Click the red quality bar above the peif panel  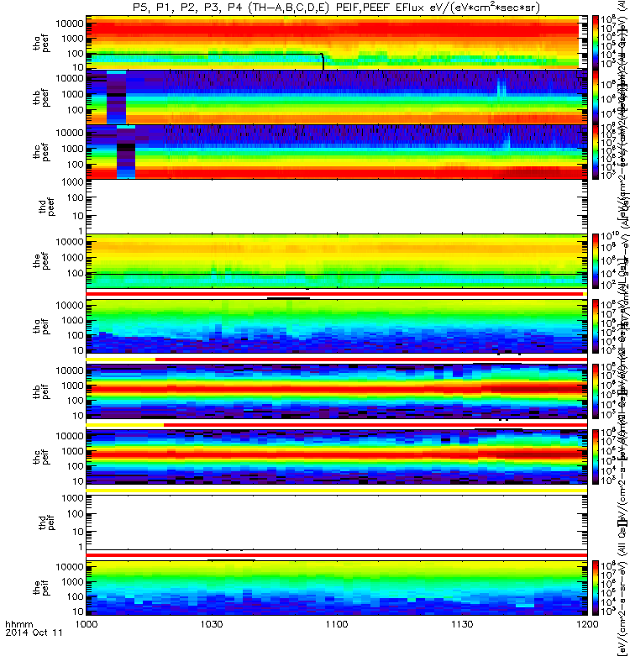pos(337,555)
